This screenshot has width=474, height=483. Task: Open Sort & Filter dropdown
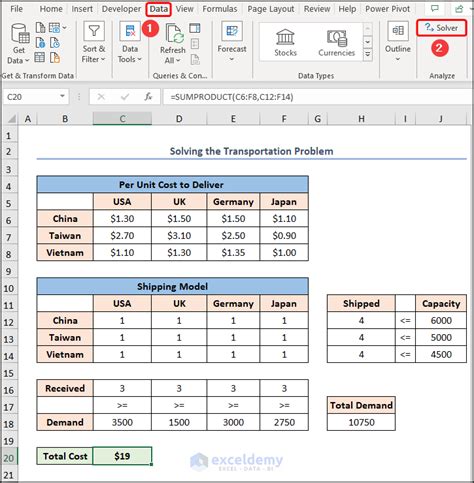(94, 54)
